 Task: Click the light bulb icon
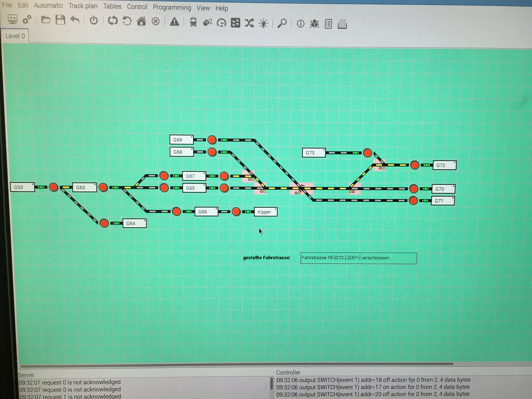tap(263, 24)
